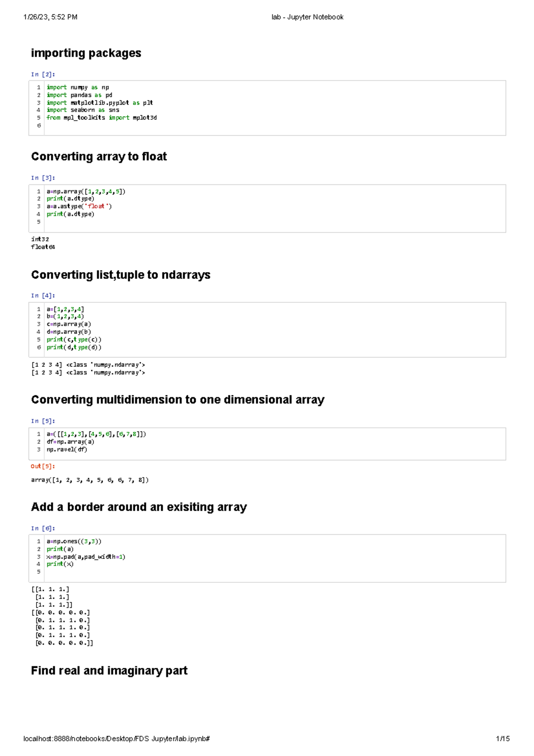
Task: Click the numpy.ndarray class output lines
Action: click(x=88, y=369)
